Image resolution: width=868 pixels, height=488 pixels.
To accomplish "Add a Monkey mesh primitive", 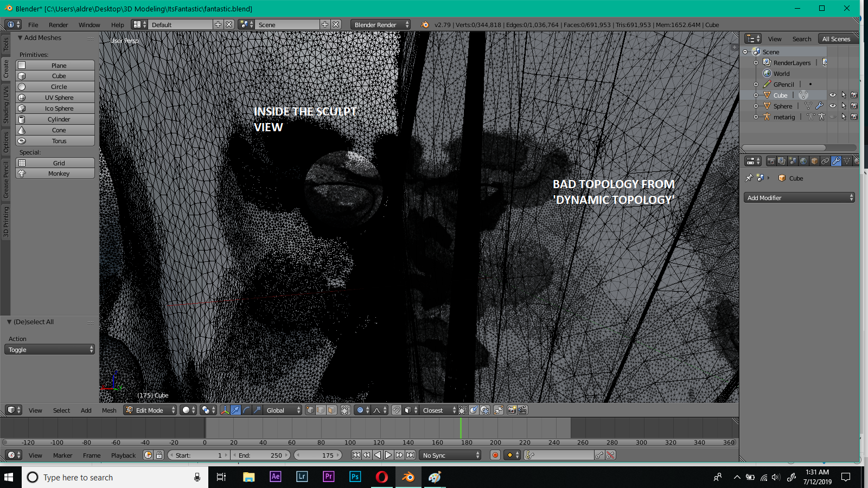I will pos(55,174).
